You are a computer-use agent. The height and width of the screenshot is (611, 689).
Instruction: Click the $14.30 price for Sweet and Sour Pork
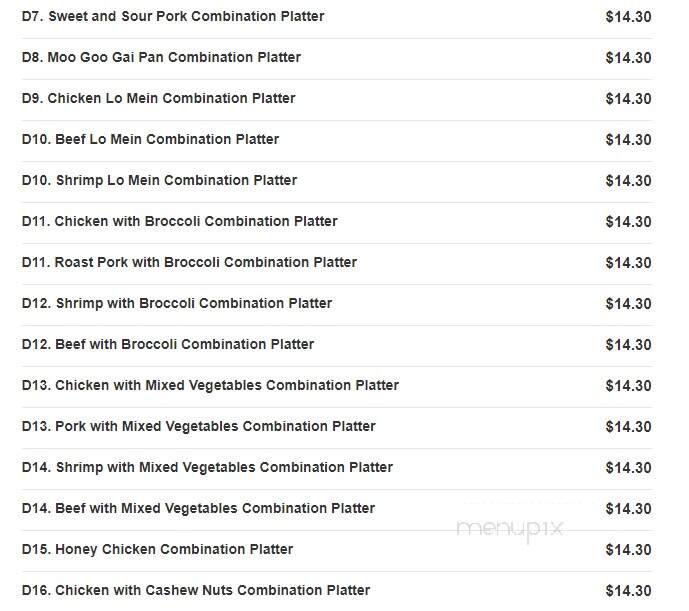628,17
